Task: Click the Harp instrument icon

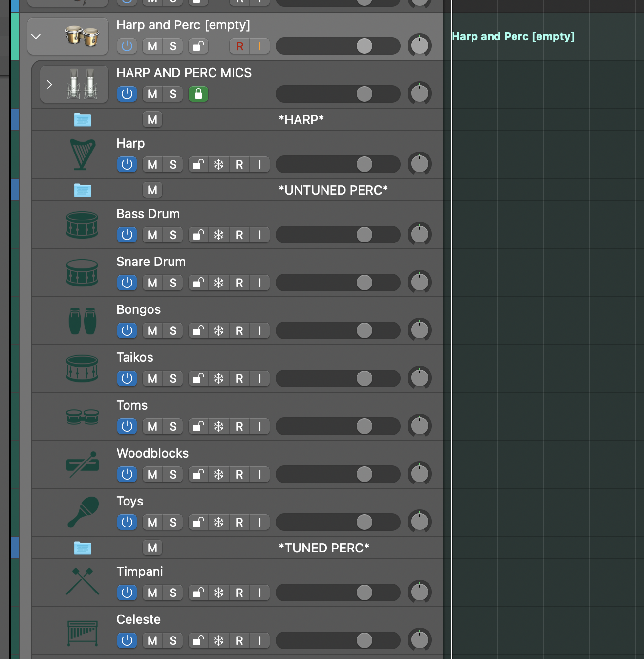Action: point(82,154)
